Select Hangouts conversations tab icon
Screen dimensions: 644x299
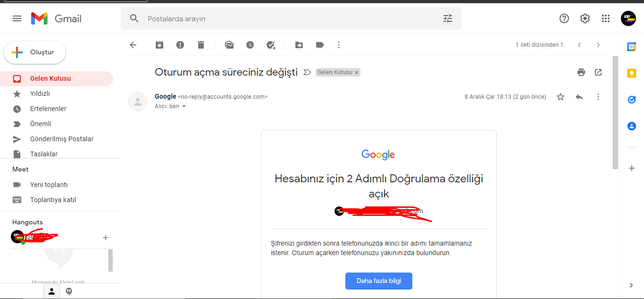[x=69, y=291]
